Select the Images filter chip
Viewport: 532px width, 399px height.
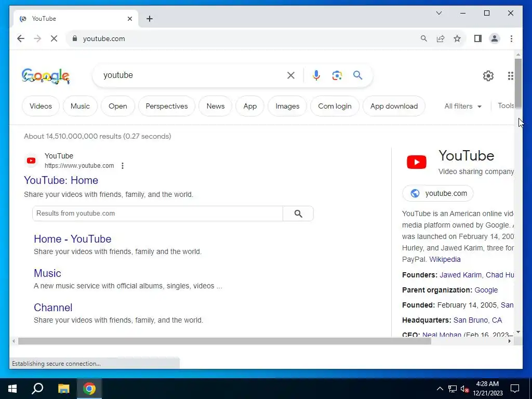point(287,106)
